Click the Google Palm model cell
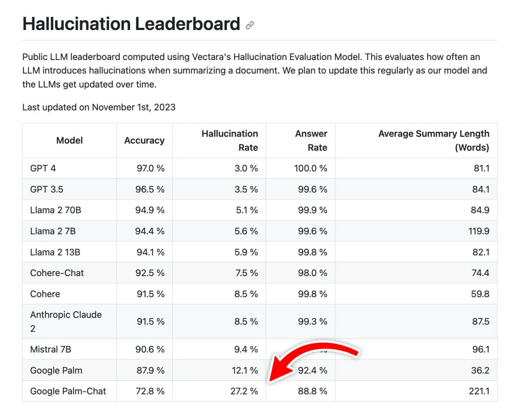 coord(69,370)
